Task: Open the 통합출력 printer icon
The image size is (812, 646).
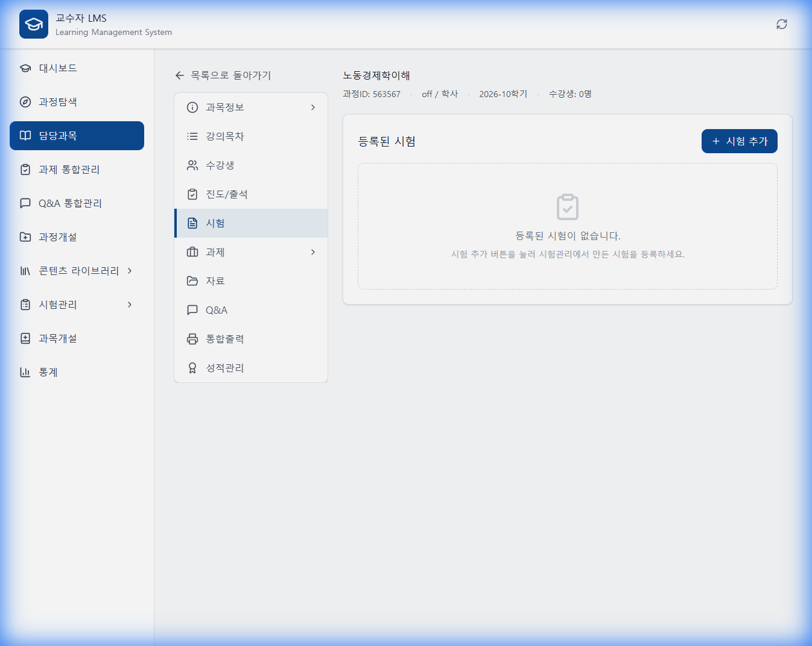Action: [192, 338]
